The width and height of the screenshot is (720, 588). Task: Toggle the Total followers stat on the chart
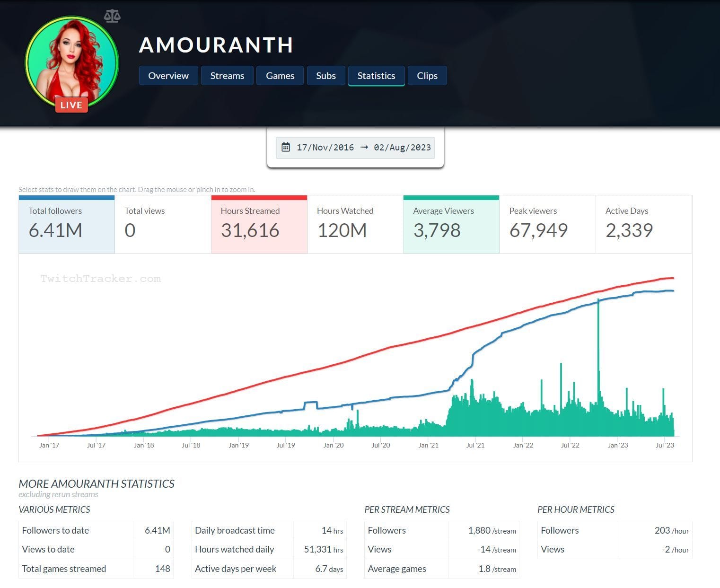point(66,224)
